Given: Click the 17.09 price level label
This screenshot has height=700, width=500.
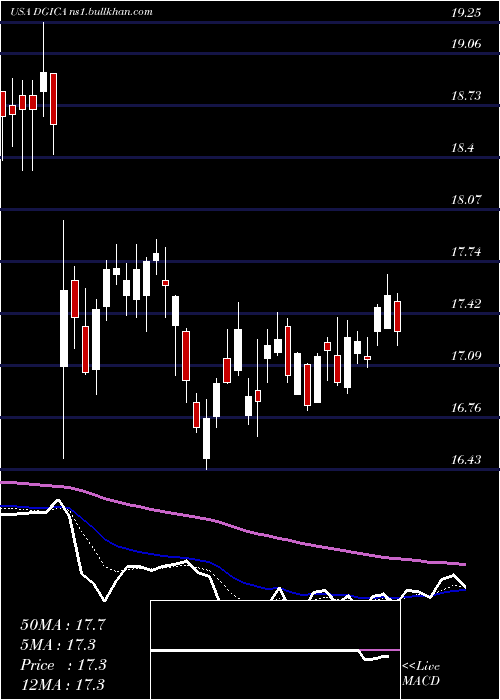Looking at the screenshot, I should 466,356.
